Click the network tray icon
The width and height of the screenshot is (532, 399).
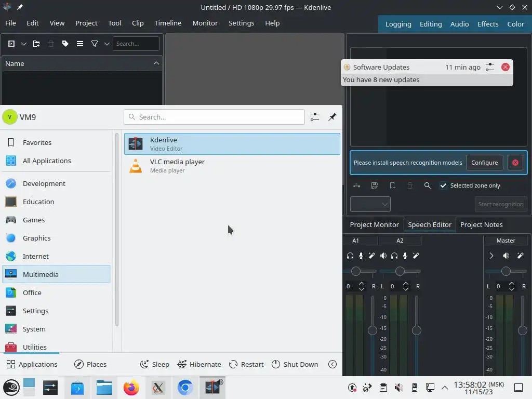[430, 388]
